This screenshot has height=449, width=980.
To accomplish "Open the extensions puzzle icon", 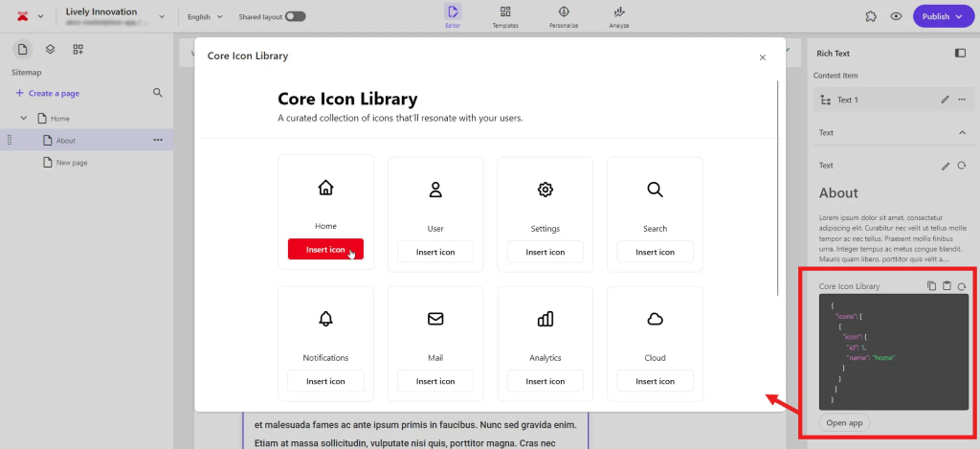I will click(x=871, y=16).
